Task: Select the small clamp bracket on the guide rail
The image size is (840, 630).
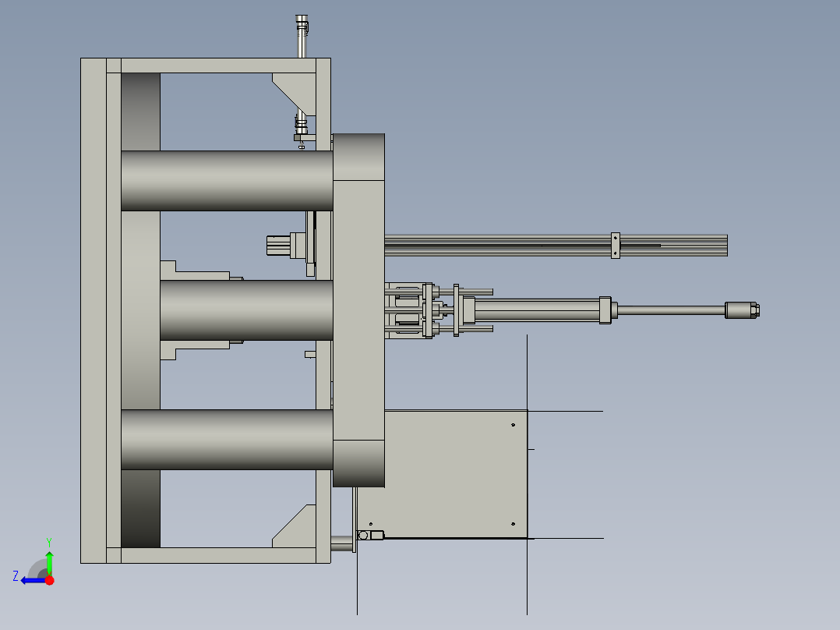Action: coord(616,246)
